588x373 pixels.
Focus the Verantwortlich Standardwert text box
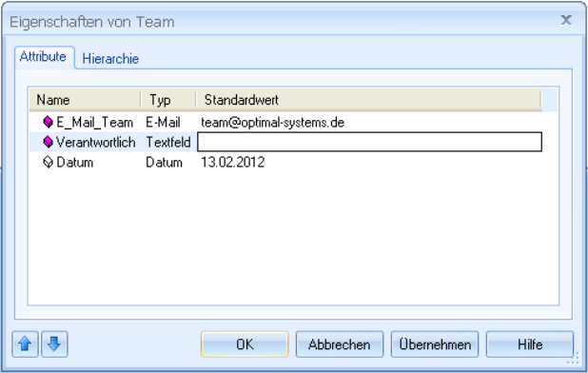[369, 142]
